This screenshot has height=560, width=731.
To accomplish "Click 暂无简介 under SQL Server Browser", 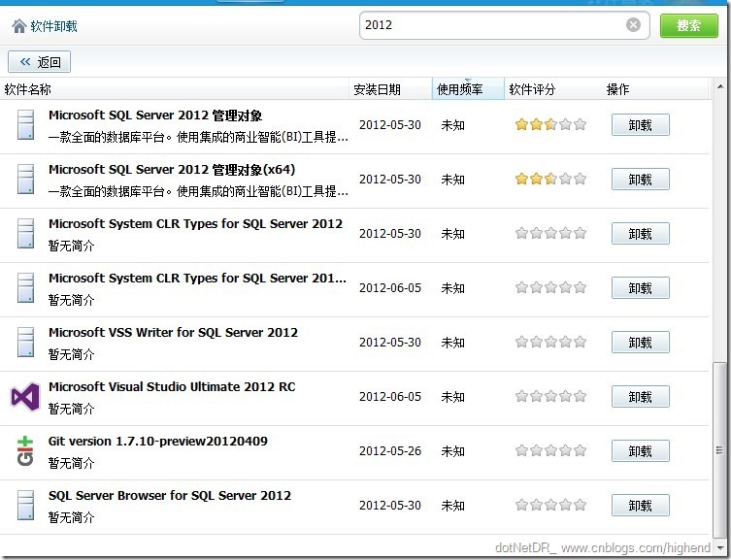I will point(71,517).
